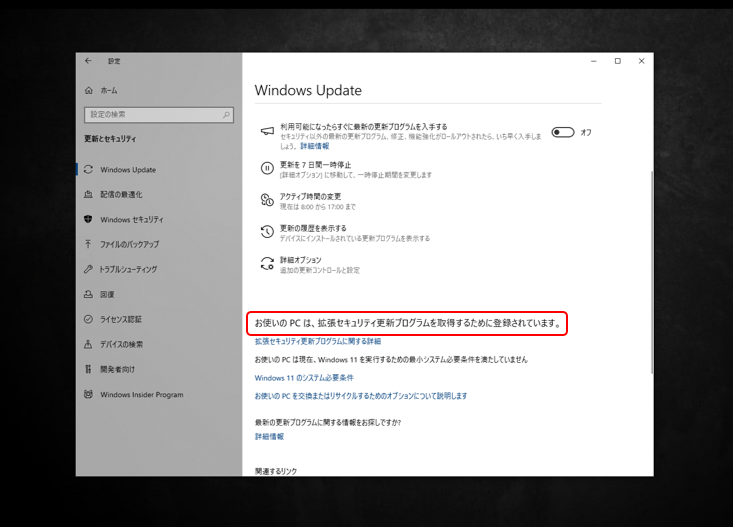Click the Home (ホーム) icon in the sidebar
Screen dimensions: 733x527
89,90
